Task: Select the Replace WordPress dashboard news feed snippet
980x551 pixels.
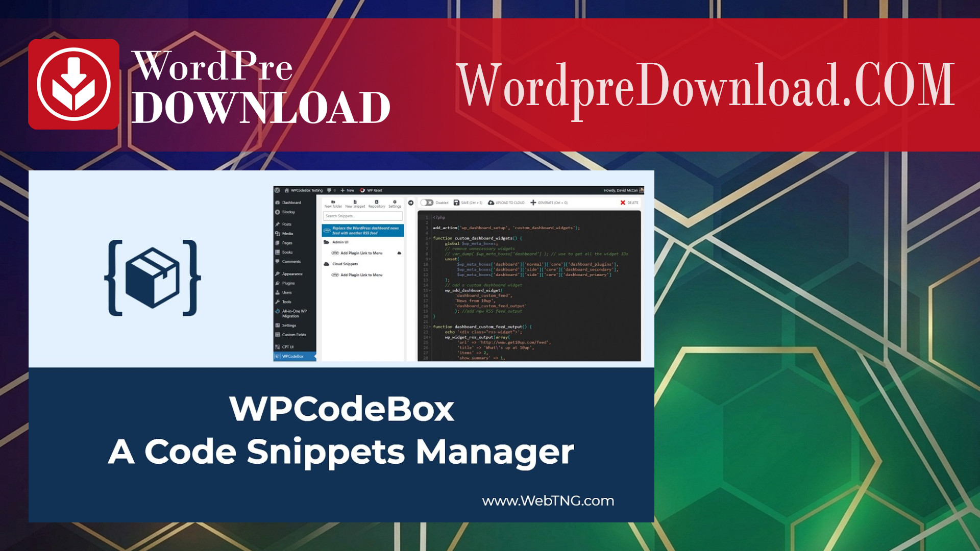Action: (x=363, y=231)
